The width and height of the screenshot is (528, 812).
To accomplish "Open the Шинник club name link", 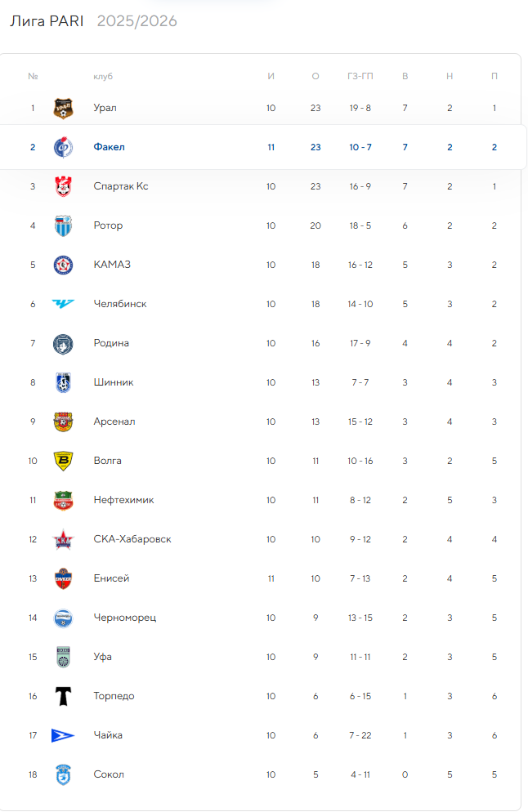I will tap(114, 382).
